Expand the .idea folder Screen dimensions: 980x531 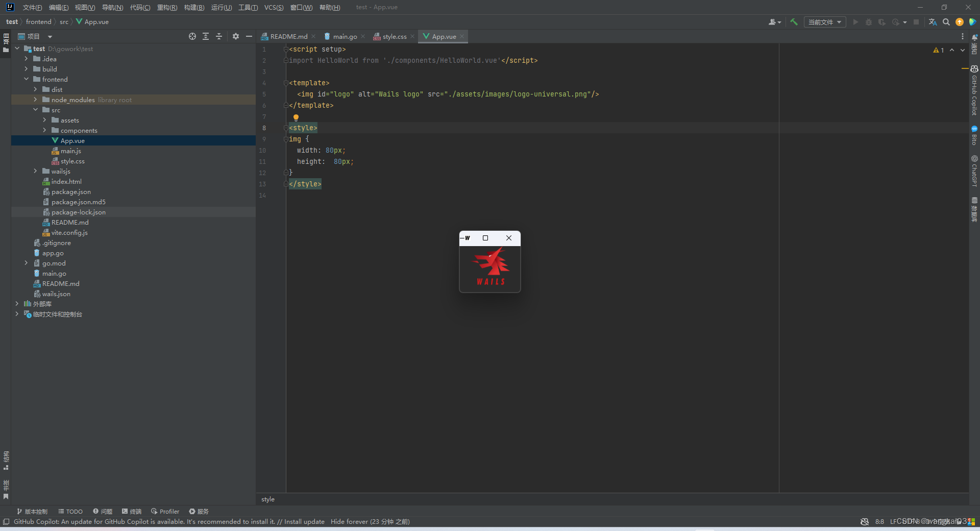click(26, 59)
